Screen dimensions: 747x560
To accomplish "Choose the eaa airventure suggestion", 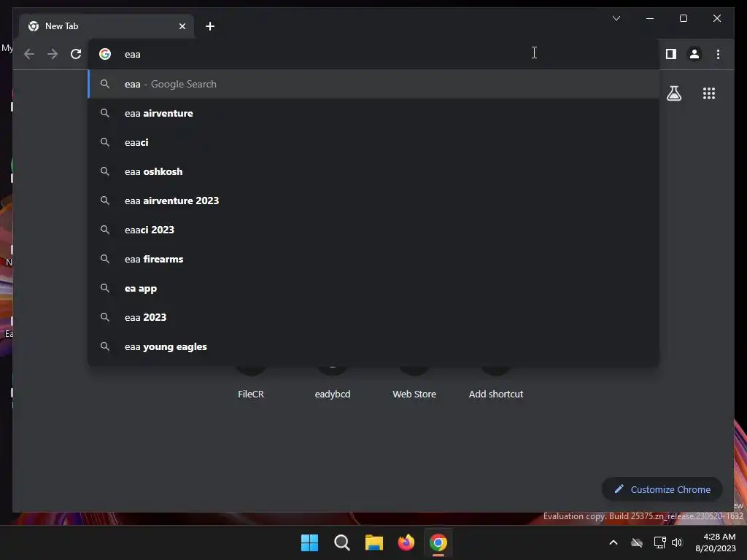I will click(373, 113).
